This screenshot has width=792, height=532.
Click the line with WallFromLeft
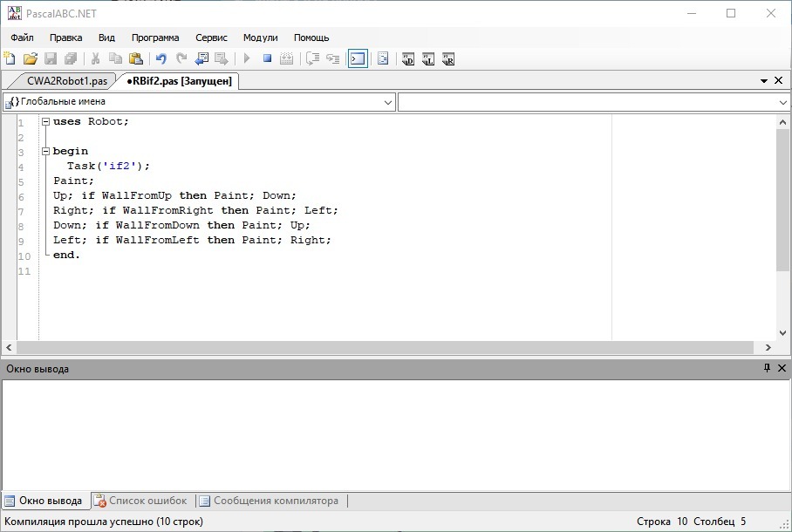(x=192, y=240)
